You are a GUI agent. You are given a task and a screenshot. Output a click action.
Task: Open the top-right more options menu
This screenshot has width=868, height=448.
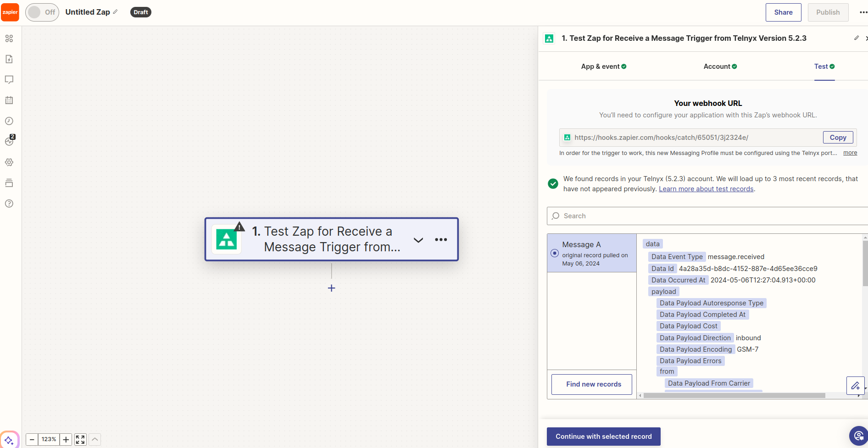pyautogui.click(x=863, y=12)
